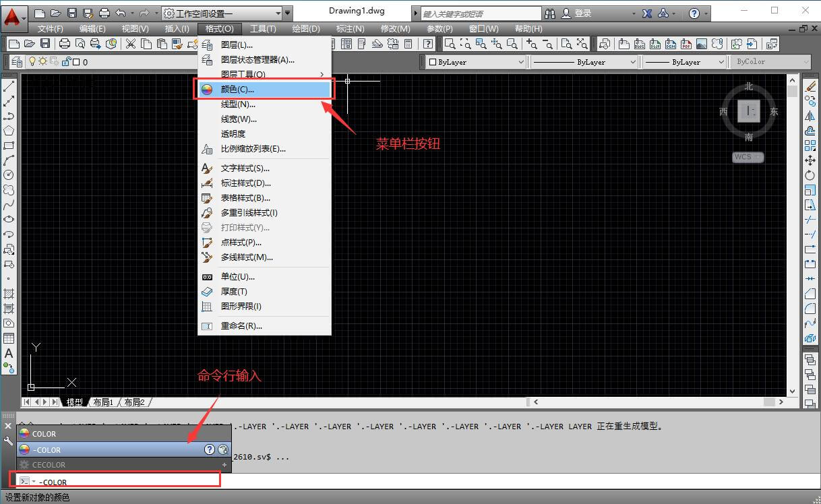Toggle the layer lock padlock icon
821x504 pixels.
coord(65,61)
